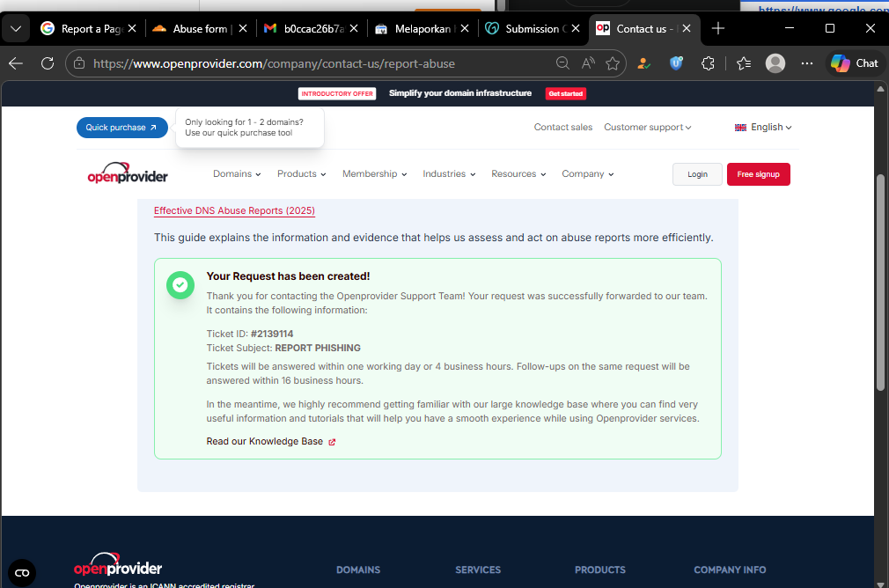Click the Your Request has been created heading
Viewport: 889px width, 588px height.
[x=288, y=276]
